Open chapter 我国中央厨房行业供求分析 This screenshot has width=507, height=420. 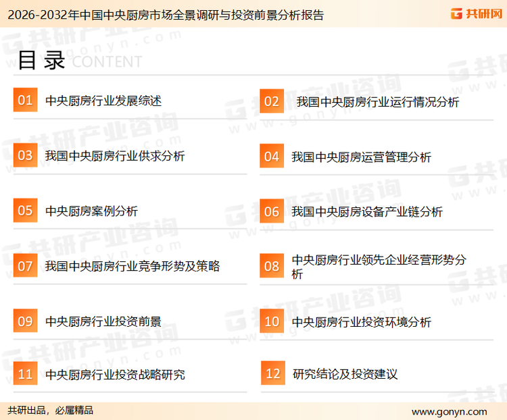coord(115,156)
